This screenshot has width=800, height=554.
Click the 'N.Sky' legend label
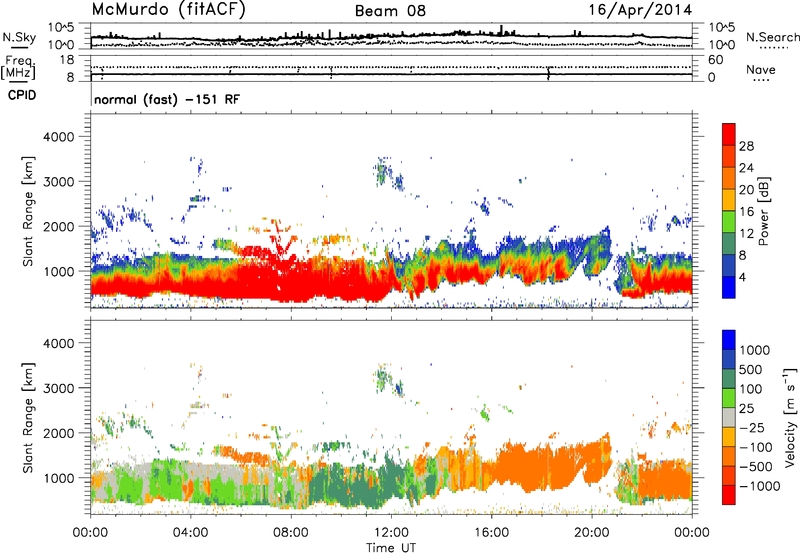pos(19,37)
